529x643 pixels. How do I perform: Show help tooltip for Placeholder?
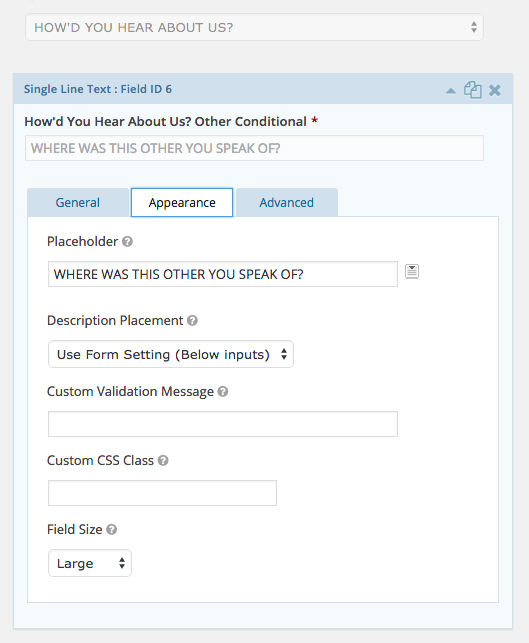point(128,242)
